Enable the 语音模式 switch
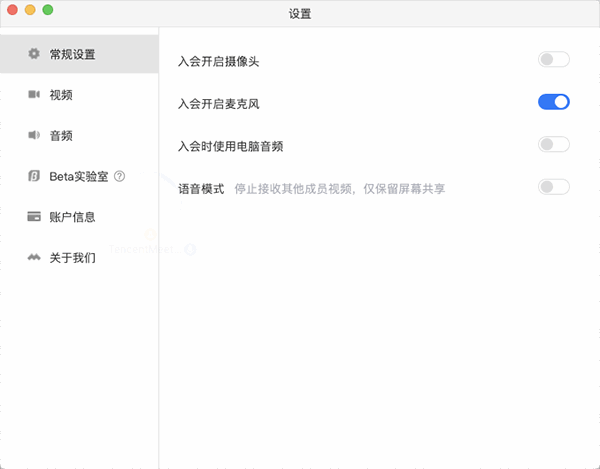Viewport: 600px width, 469px height. 553,186
